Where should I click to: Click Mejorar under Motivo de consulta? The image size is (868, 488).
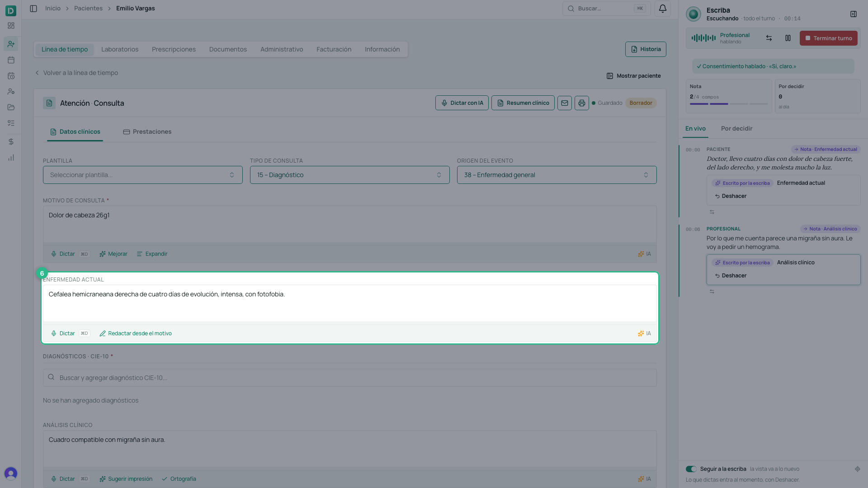pos(113,254)
